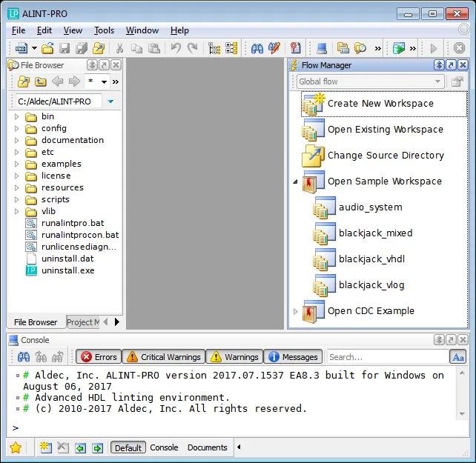Toggle the Errors filter in Console

pyautogui.click(x=99, y=357)
